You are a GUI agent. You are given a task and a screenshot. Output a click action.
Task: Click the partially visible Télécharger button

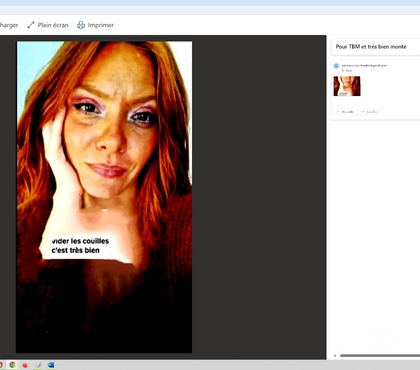(9, 25)
